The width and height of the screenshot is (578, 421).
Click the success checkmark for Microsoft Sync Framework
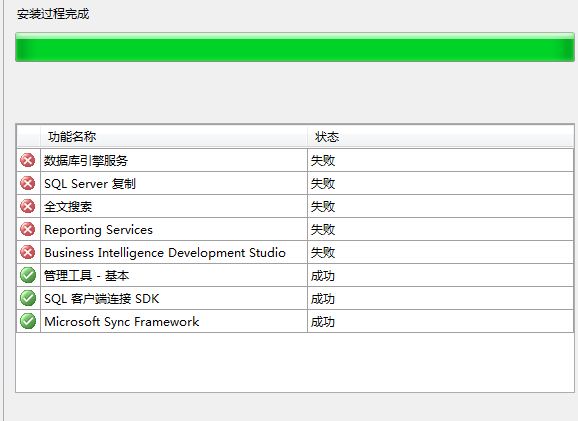point(28,321)
